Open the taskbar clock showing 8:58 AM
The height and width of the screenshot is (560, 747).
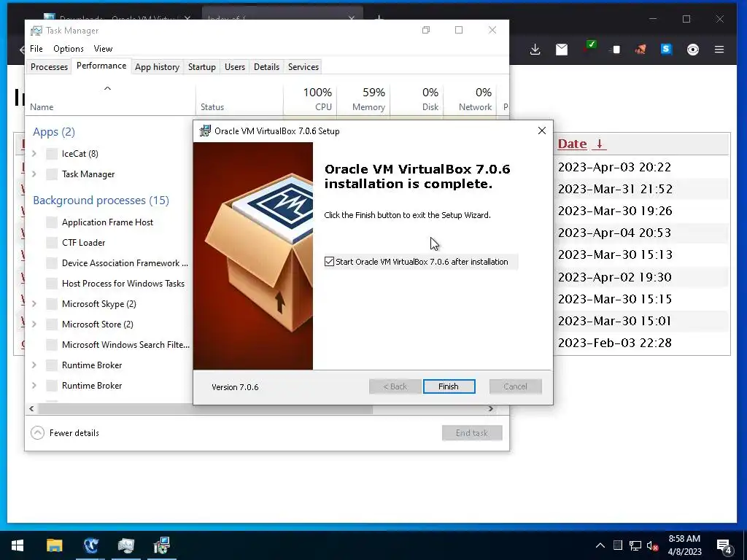pos(684,545)
